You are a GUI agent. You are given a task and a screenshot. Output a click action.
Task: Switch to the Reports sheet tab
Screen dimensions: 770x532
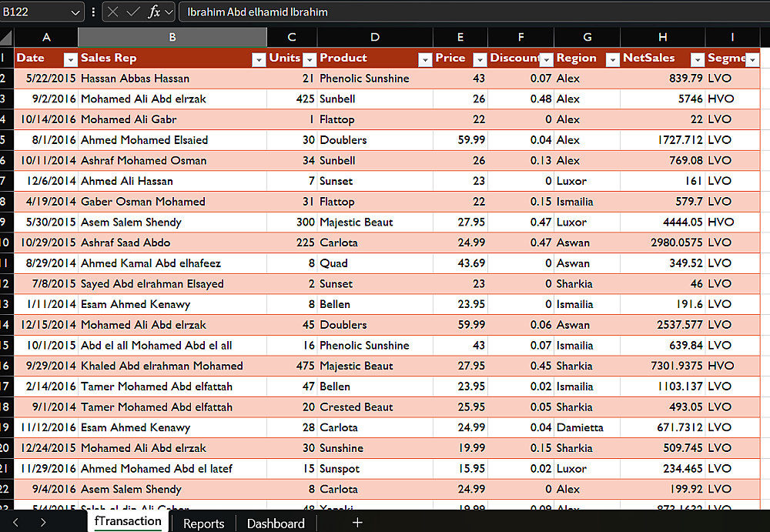click(203, 524)
